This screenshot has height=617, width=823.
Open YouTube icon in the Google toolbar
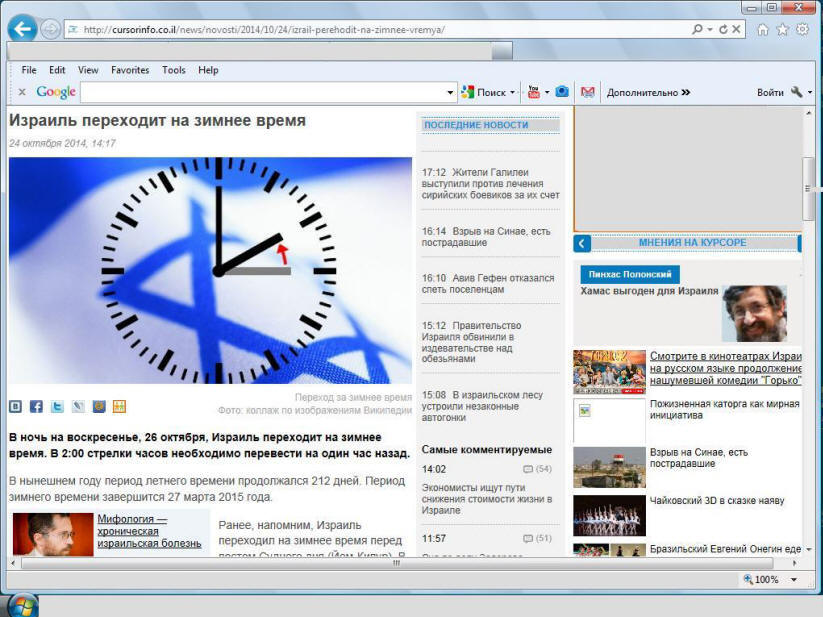tap(534, 92)
